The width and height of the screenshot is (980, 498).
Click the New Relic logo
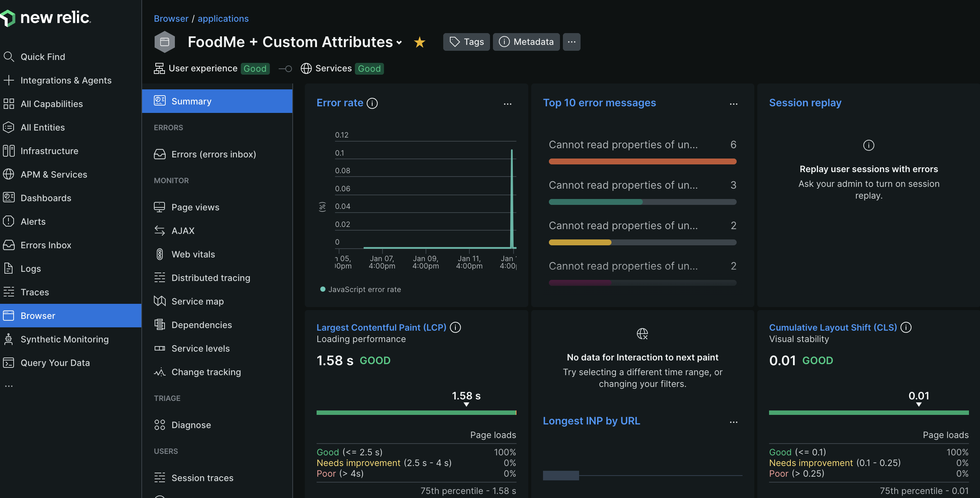pyautogui.click(x=46, y=18)
